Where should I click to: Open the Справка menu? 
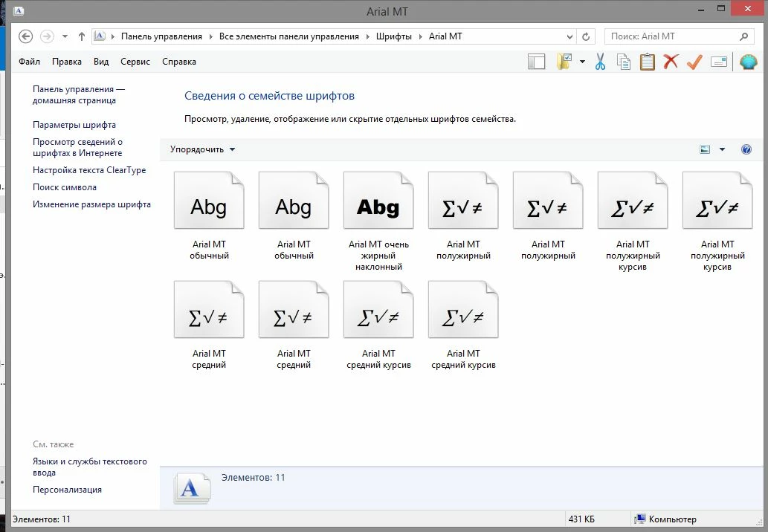(x=178, y=62)
